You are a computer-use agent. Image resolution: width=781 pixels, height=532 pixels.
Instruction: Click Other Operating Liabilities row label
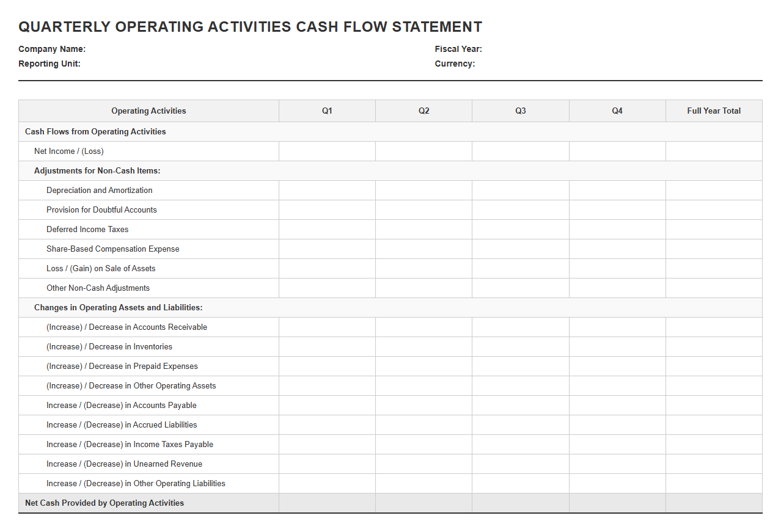(x=136, y=483)
